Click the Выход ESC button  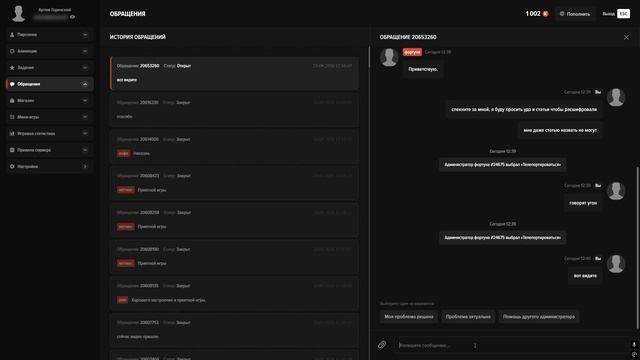[x=616, y=14]
